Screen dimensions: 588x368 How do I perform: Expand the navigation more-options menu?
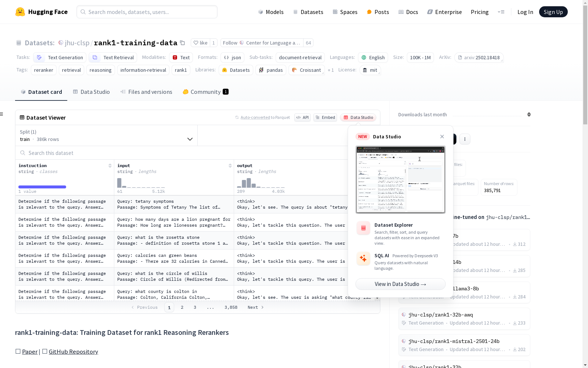(x=501, y=12)
